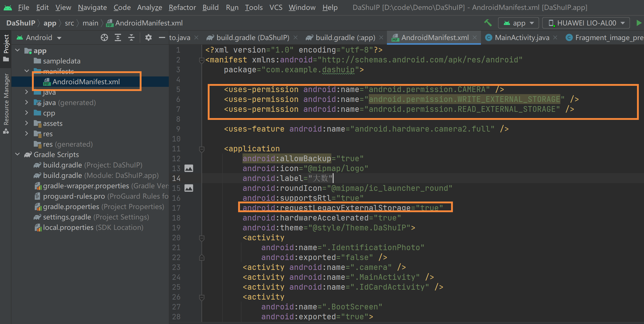Open the File menu

(23, 8)
